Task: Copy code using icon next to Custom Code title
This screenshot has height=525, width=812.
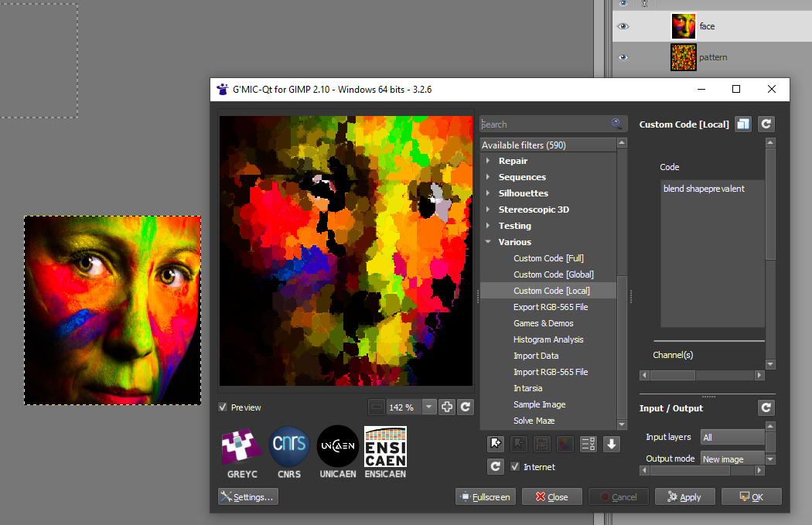Action: click(x=743, y=124)
